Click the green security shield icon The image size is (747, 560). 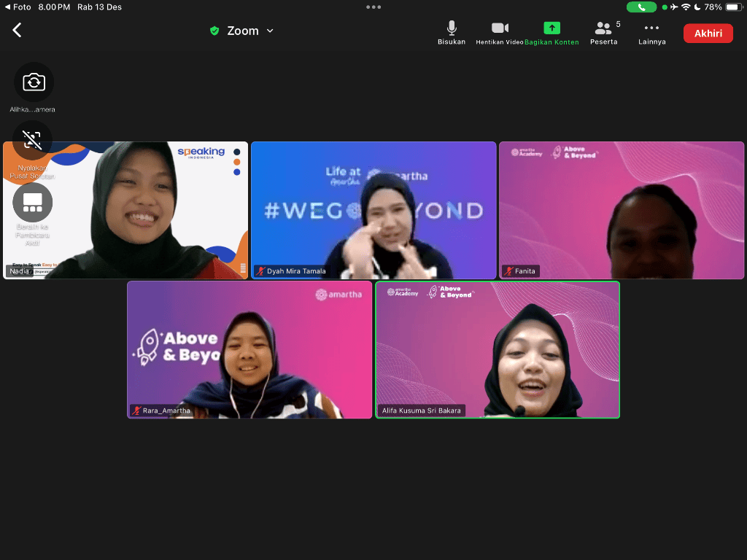[214, 31]
